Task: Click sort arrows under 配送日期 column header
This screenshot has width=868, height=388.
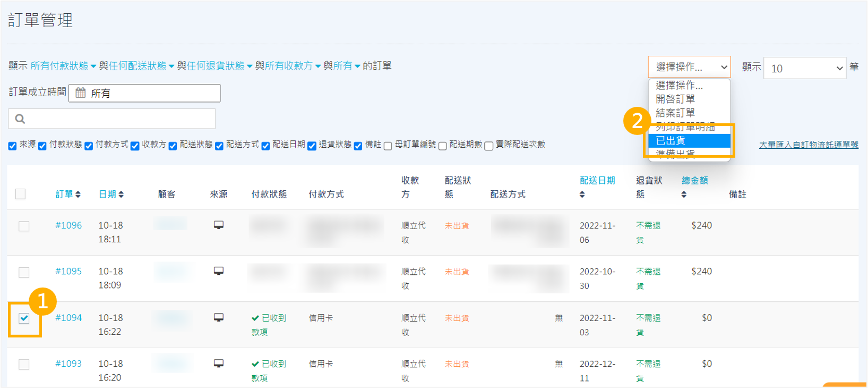Action: click(x=582, y=195)
